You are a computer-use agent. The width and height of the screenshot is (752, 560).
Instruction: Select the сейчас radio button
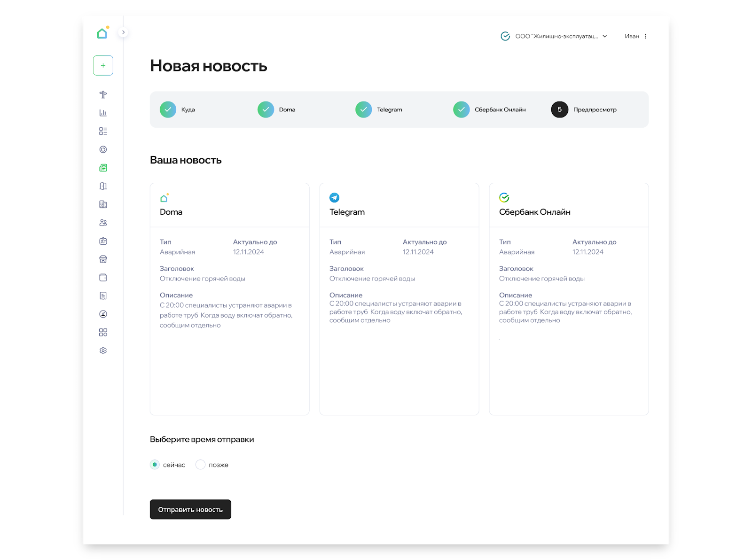click(155, 465)
